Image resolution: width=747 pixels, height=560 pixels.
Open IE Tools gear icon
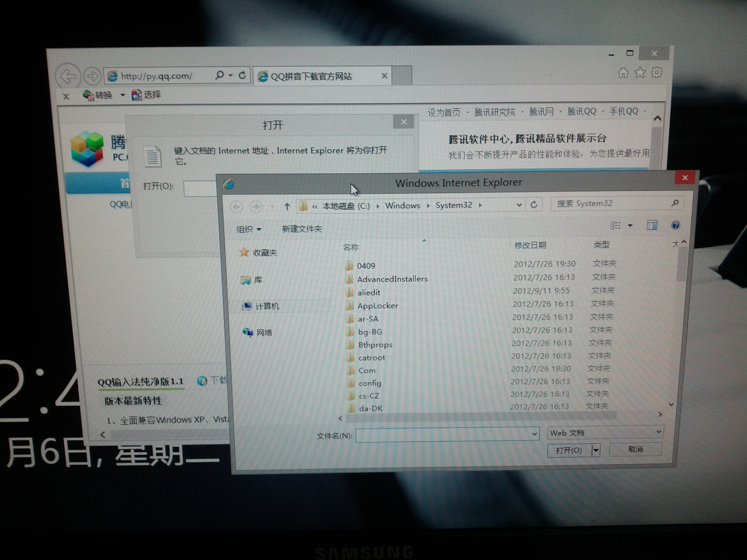click(657, 72)
